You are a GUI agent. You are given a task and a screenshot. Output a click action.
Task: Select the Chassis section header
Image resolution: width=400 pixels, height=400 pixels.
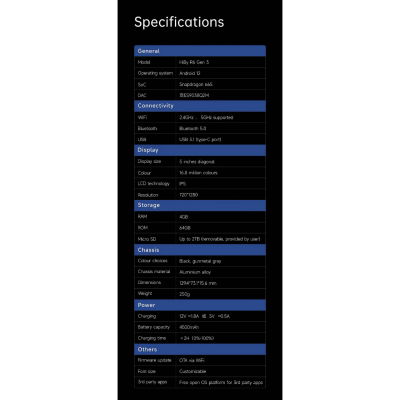200,250
